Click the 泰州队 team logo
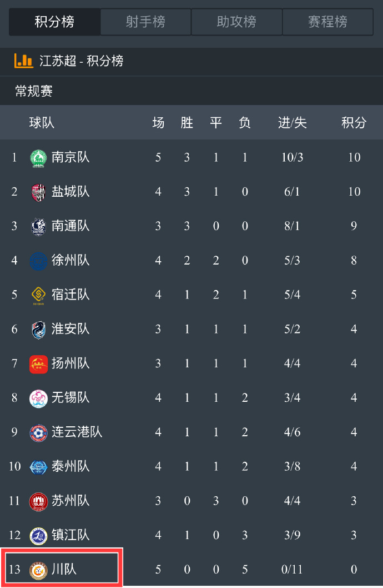The width and height of the screenshot is (383, 588). point(38,467)
